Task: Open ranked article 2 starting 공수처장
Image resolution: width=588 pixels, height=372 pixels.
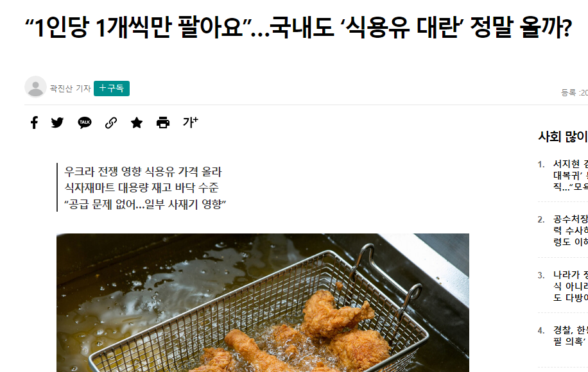Action: 570,230
